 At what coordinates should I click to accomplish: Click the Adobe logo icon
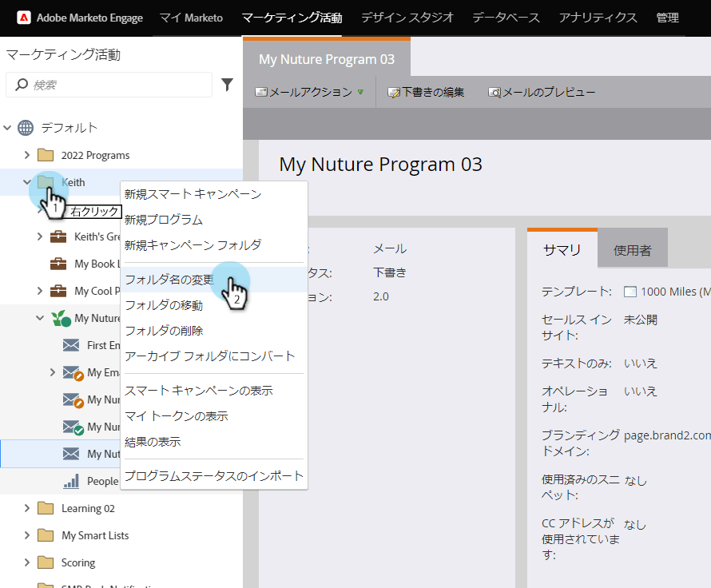[x=24, y=18]
